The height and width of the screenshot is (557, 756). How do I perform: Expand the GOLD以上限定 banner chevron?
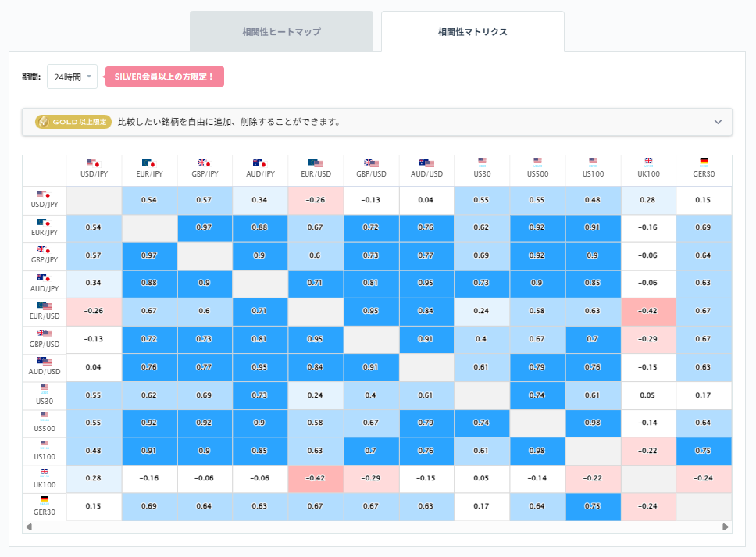(x=716, y=122)
